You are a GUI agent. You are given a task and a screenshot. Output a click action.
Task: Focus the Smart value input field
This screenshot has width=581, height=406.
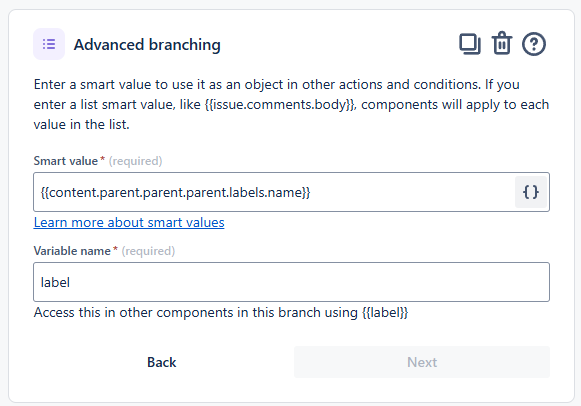click(x=274, y=192)
